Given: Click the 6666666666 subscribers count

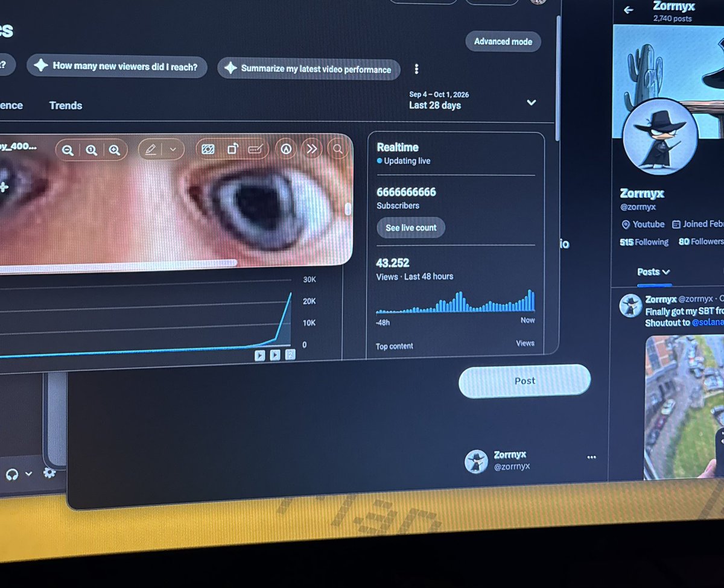Looking at the screenshot, I should [x=406, y=192].
